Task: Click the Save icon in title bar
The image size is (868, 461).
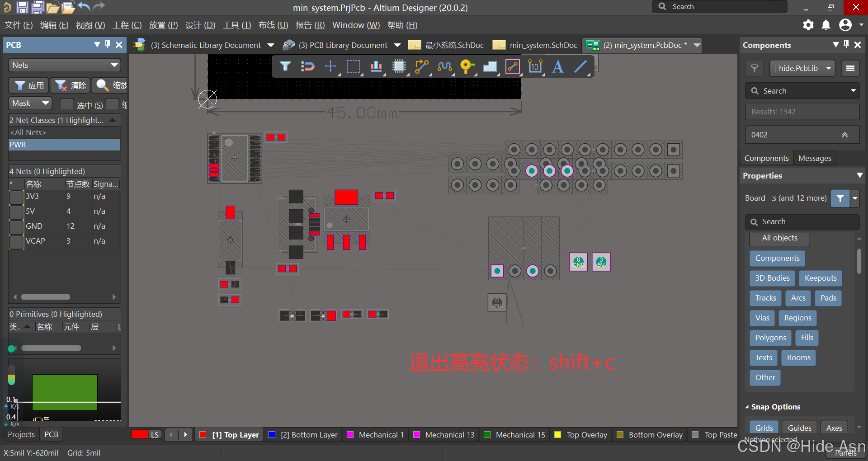Action: (22, 7)
